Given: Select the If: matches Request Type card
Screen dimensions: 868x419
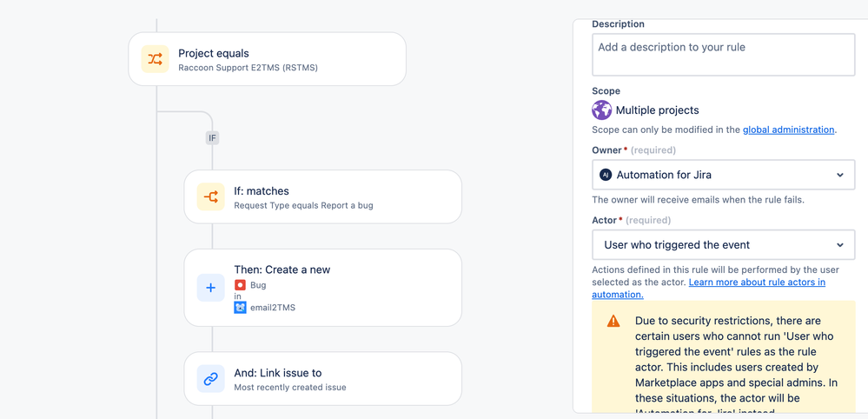Looking at the screenshot, I should pos(322,196).
